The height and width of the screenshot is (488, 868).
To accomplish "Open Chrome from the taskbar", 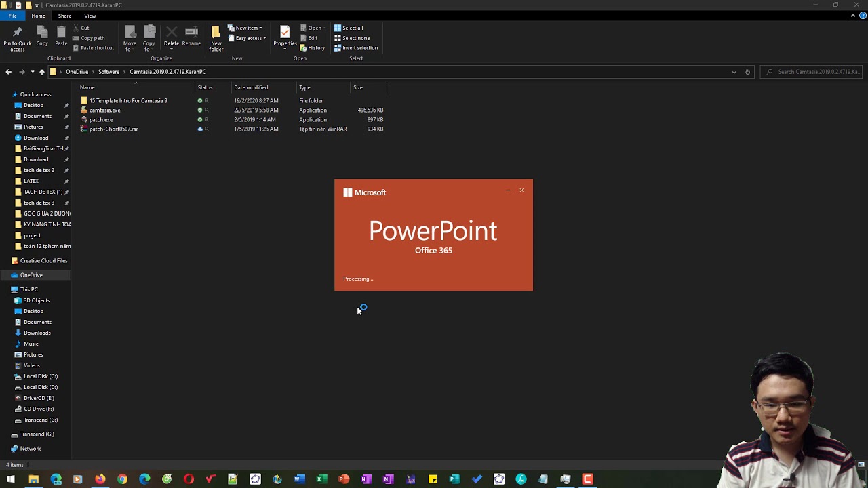I will (122, 479).
